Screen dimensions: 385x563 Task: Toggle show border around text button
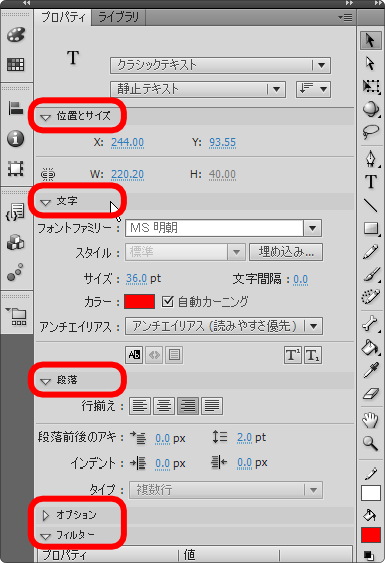pyautogui.click(x=175, y=355)
